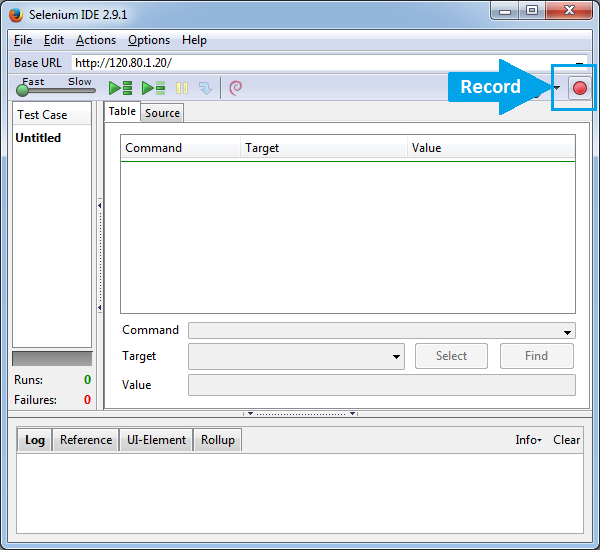
Task: Click the Target column header
Action: point(323,148)
